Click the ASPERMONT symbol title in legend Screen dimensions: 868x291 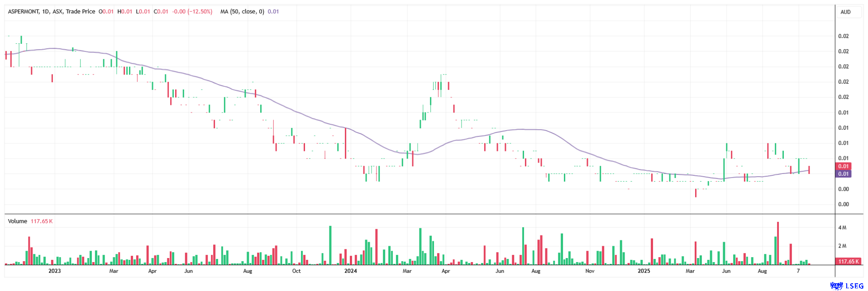point(24,12)
